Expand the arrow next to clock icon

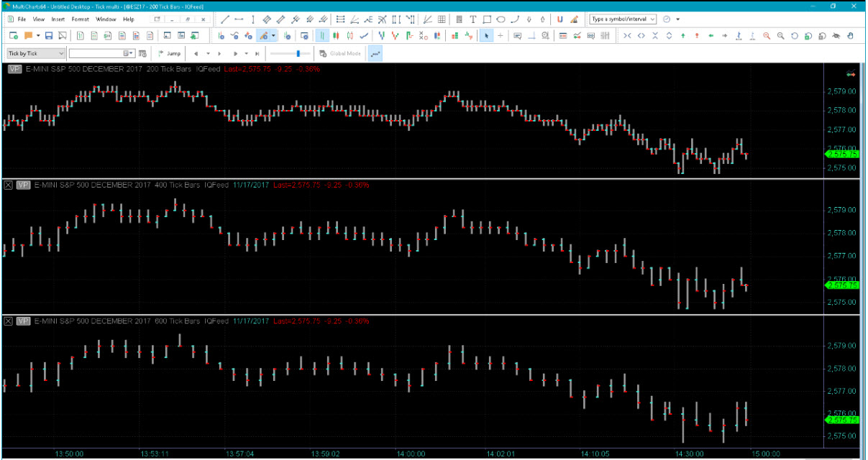(678, 19)
